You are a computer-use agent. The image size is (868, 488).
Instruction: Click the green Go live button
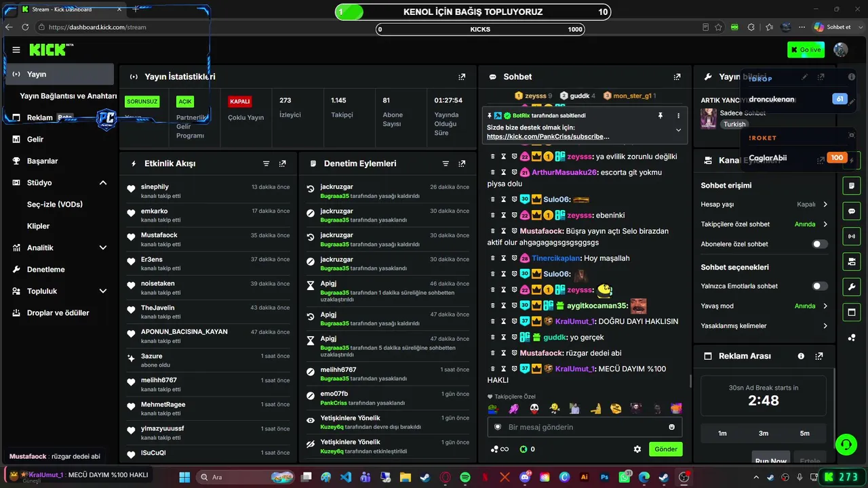tap(806, 49)
